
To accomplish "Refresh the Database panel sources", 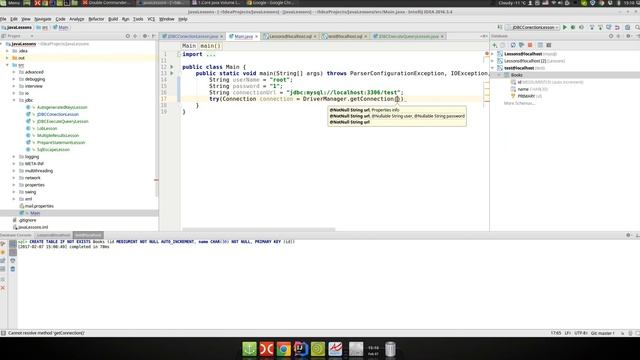I will point(513,45).
